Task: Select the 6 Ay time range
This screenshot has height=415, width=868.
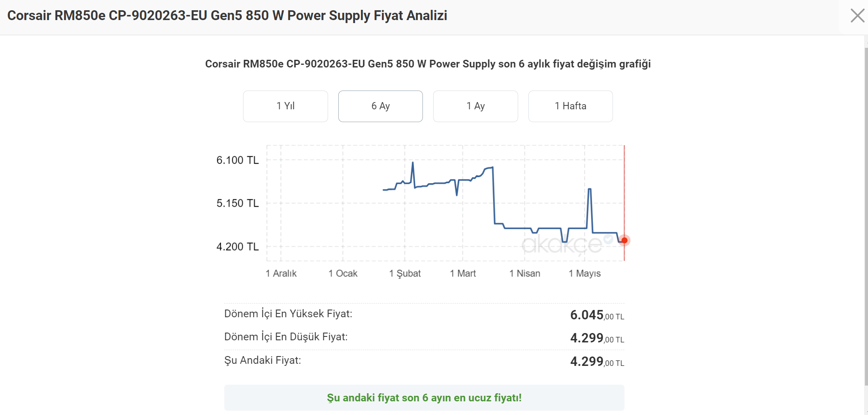Action: click(x=380, y=106)
